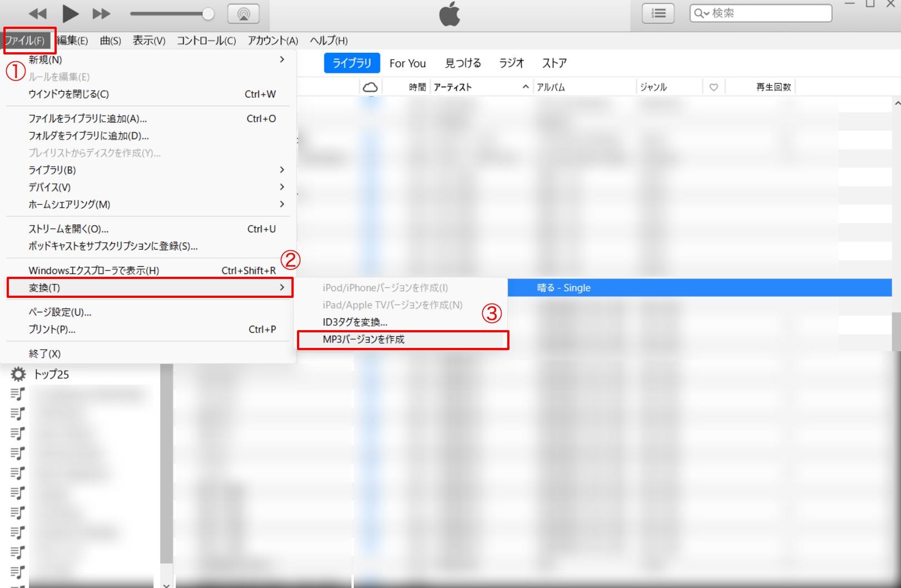Click the magnifier search options dropdown

click(x=701, y=13)
